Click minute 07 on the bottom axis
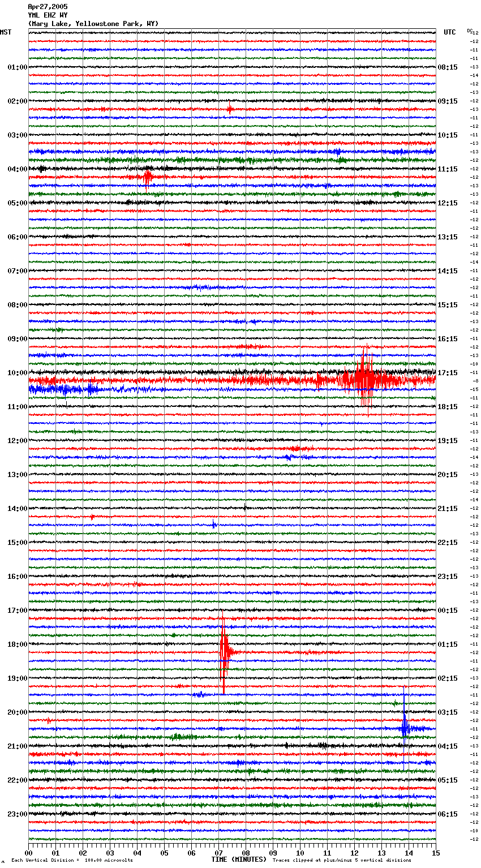481x868 pixels. 219,853
